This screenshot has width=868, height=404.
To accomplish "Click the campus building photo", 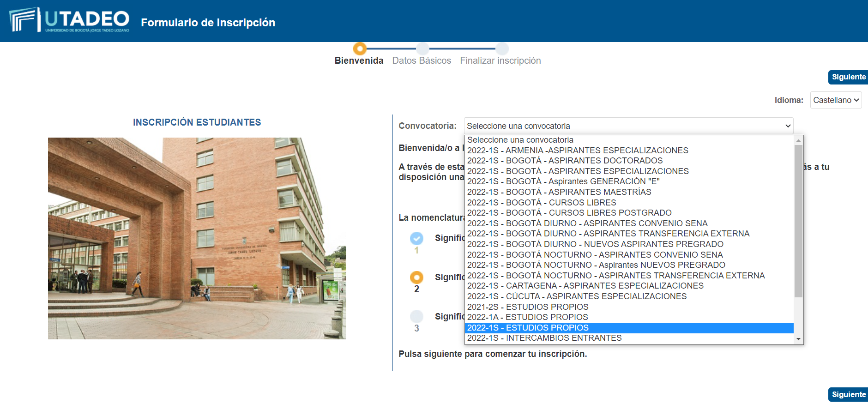I will click(197, 238).
